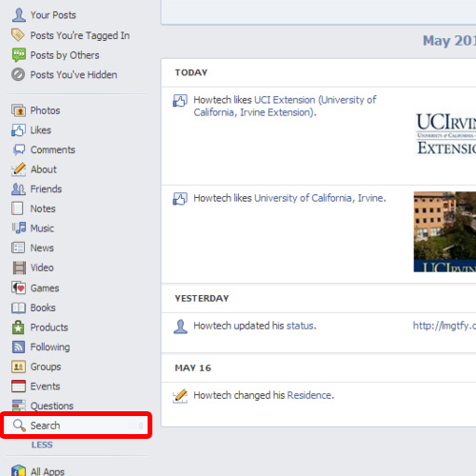Click the Products filter label
Screen dimensions: 476x476
tap(50, 327)
